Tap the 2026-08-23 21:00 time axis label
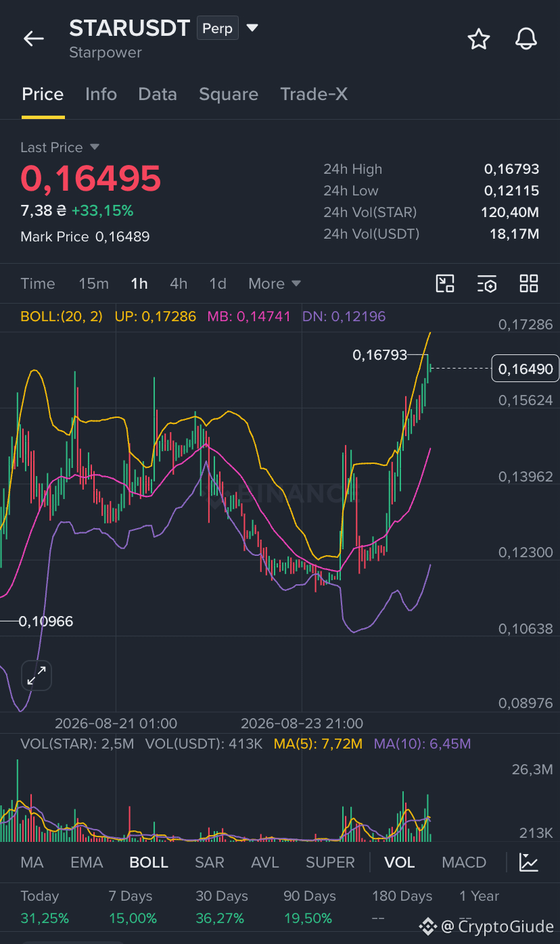Image resolution: width=560 pixels, height=944 pixels. (x=302, y=724)
